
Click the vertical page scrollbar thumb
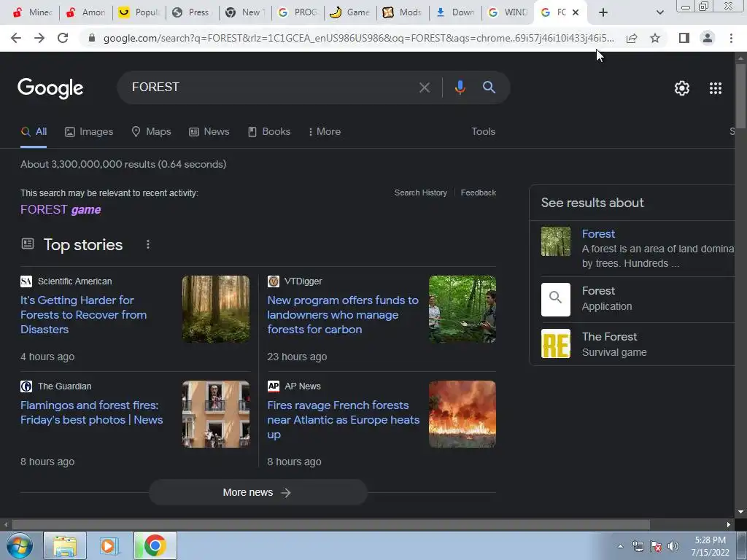(740, 96)
